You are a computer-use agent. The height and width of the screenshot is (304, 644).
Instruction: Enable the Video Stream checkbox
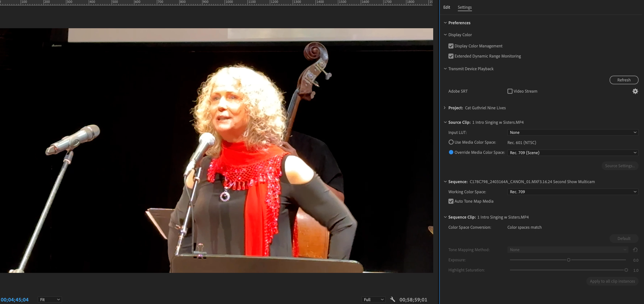510,91
